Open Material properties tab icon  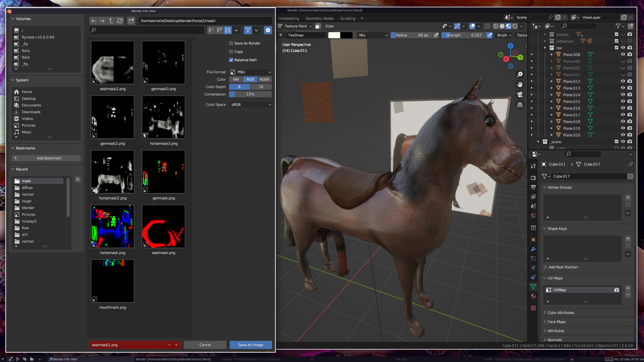[x=533, y=296]
